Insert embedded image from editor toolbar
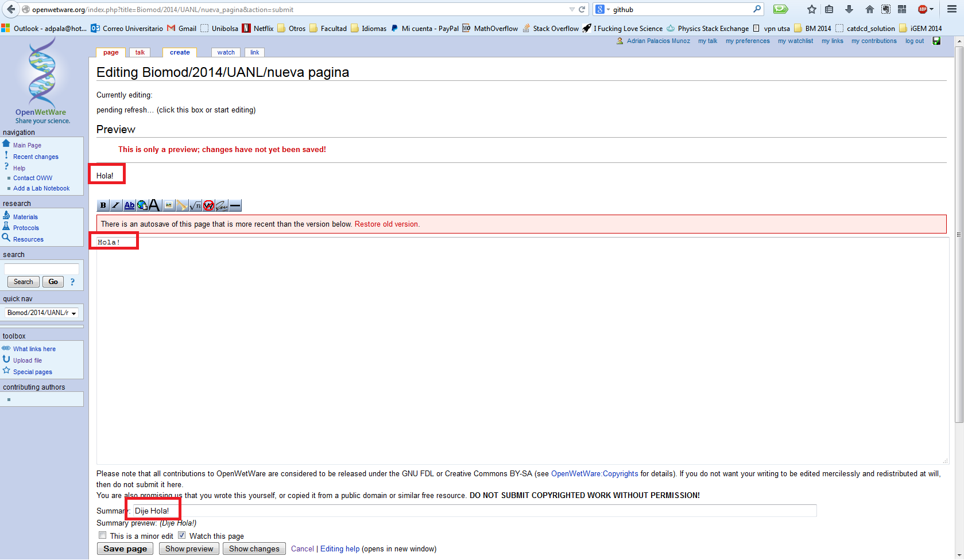This screenshot has width=964, height=560. (169, 205)
